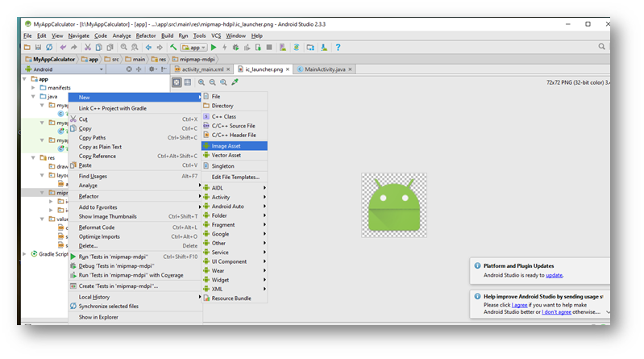Click the Zoom Out image editor icon

[212, 82]
